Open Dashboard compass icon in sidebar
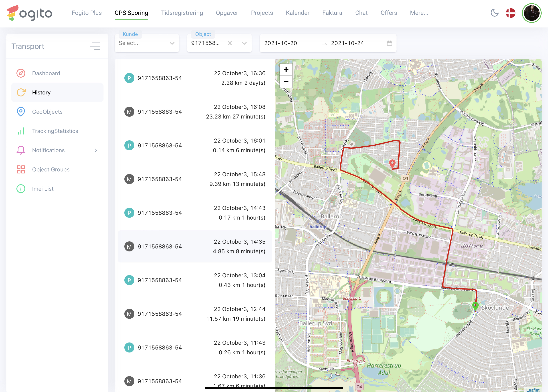 click(x=21, y=73)
